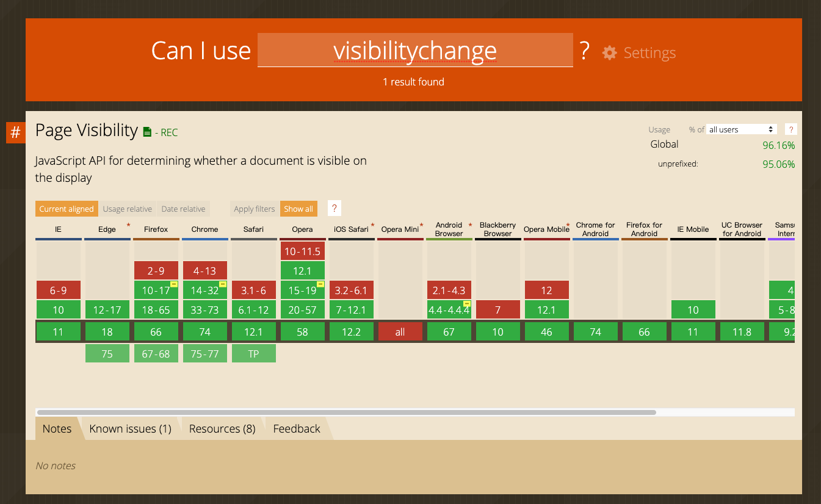Click the Firefox for Android column header

[x=644, y=229]
